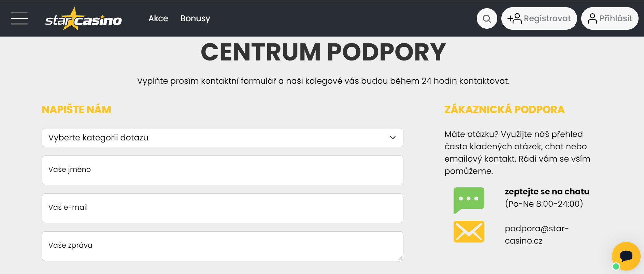Image resolution: width=644 pixels, height=274 pixels.
Task: Focus the Vaše jméno input field
Action: 223,170
